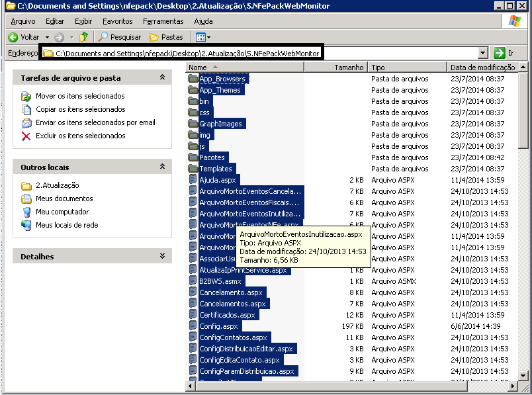The width and height of the screenshot is (532, 395).
Task: Open the address bar dropdown arrow
Action: [484, 53]
